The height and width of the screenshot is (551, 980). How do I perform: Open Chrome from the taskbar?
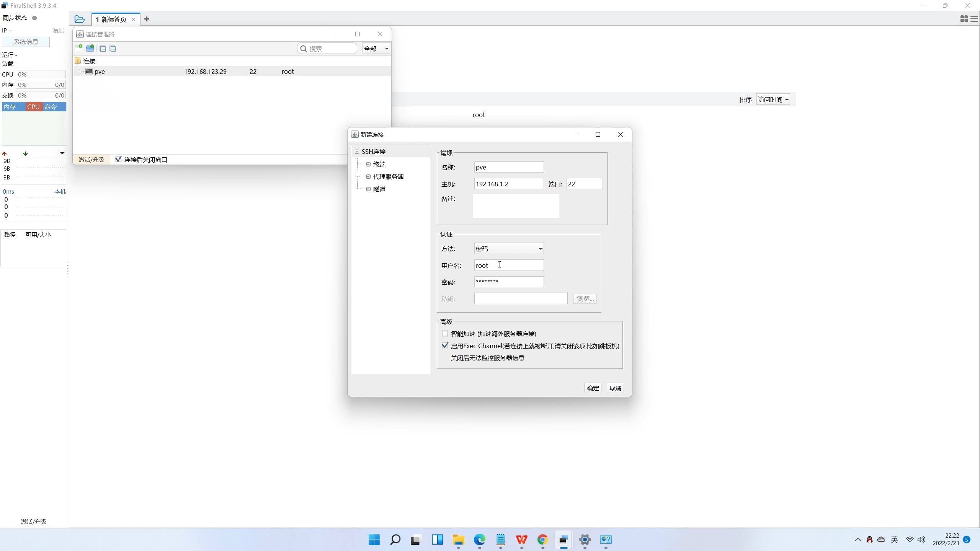(542, 540)
